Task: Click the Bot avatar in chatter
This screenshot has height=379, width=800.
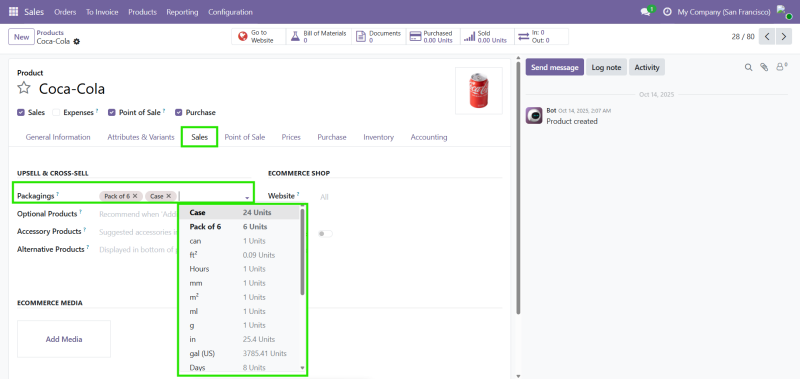Action: coord(534,115)
